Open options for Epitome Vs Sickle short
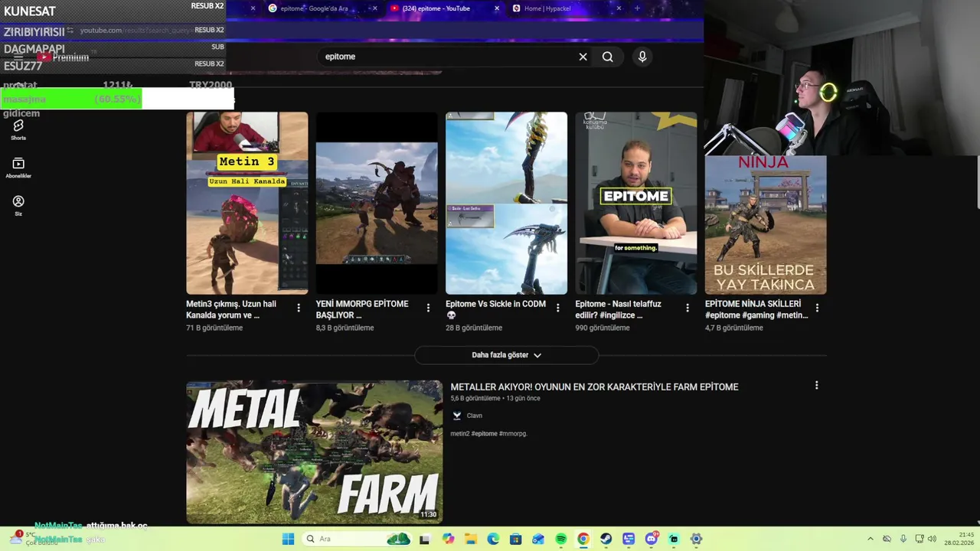 [557, 308]
